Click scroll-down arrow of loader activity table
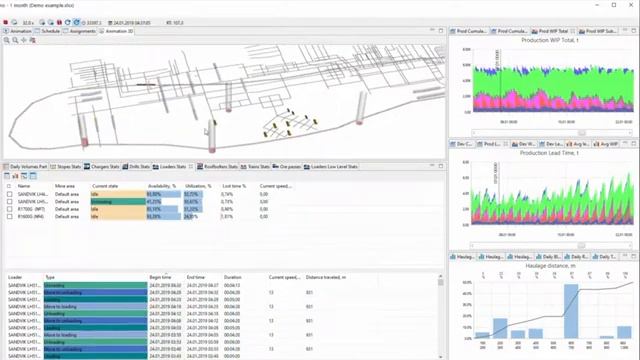The width and height of the screenshot is (640, 360). click(440, 357)
